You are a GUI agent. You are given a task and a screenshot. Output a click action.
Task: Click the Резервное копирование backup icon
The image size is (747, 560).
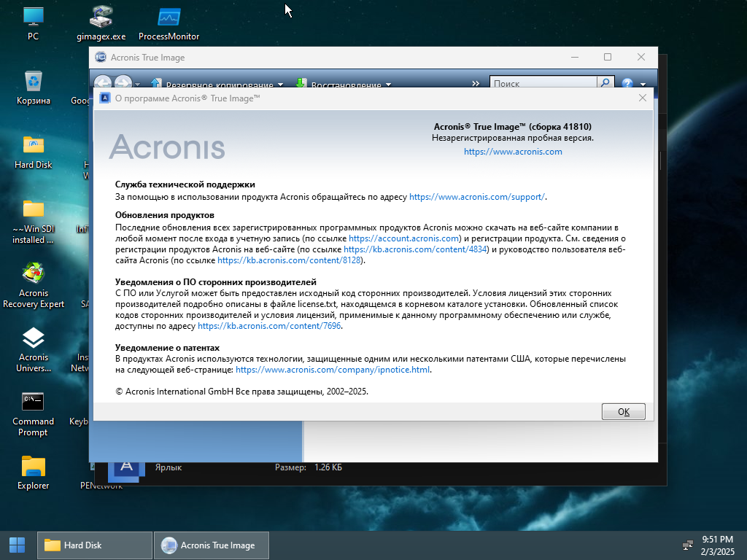coord(156,83)
